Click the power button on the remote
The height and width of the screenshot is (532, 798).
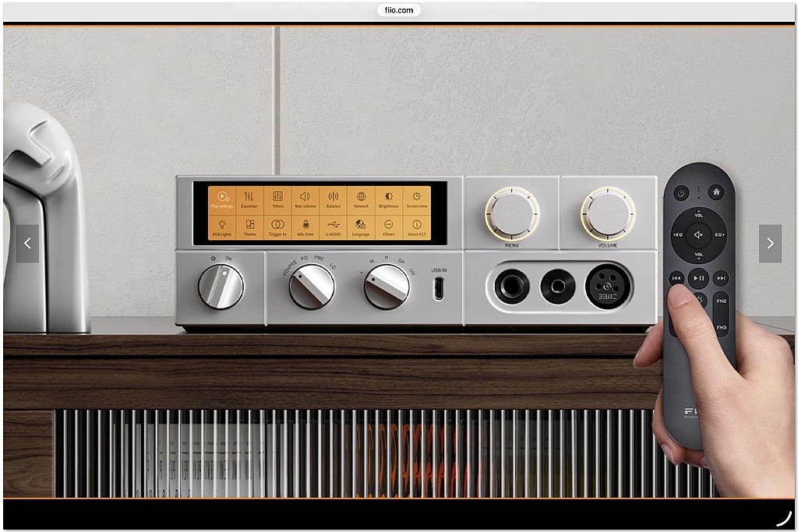coord(681,192)
